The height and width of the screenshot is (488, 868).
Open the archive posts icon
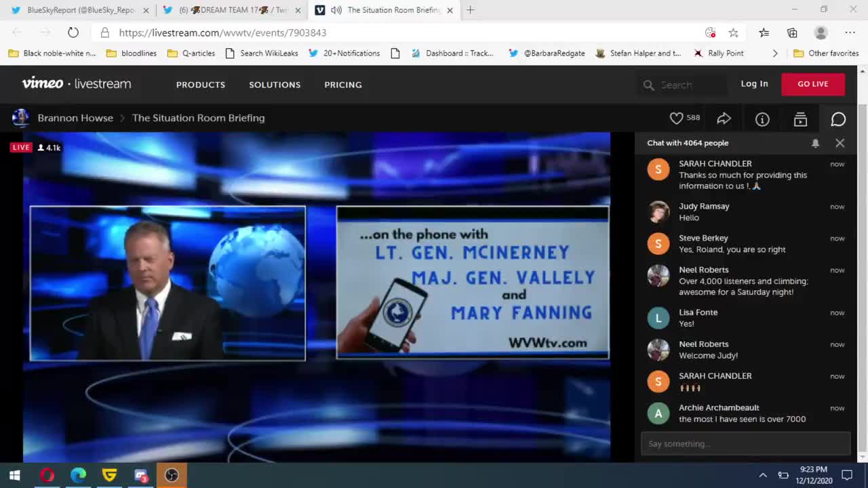[x=800, y=119]
